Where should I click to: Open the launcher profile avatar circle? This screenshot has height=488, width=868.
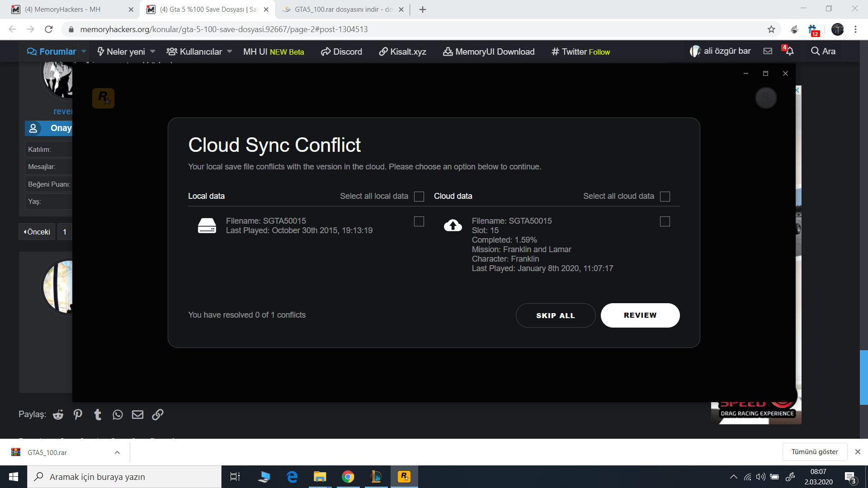766,98
